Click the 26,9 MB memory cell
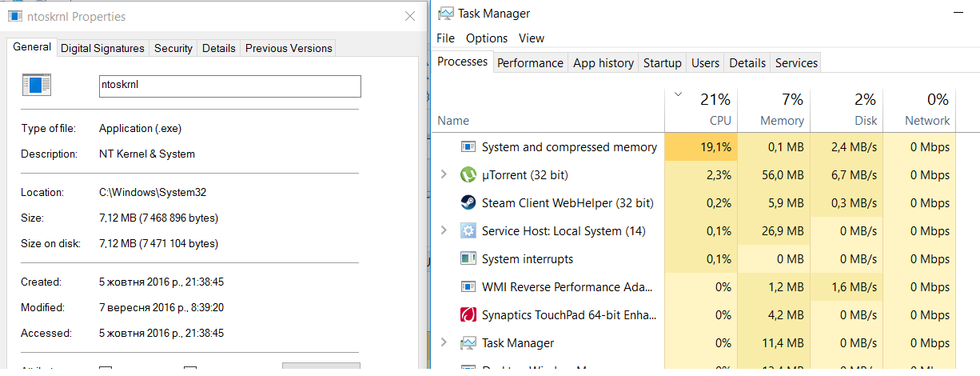 coord(774,231)
